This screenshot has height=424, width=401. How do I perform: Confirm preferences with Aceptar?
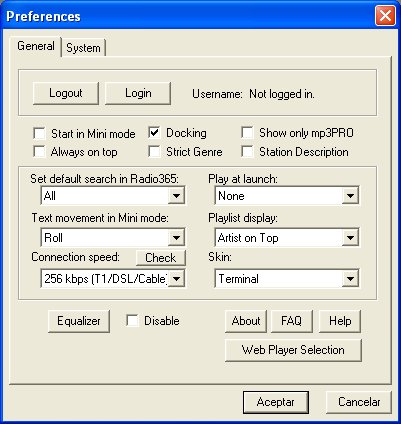click(276, 402)
